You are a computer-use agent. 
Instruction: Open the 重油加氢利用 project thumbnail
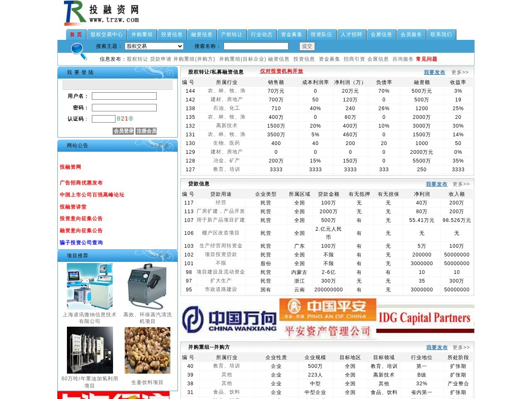point(90,350)
